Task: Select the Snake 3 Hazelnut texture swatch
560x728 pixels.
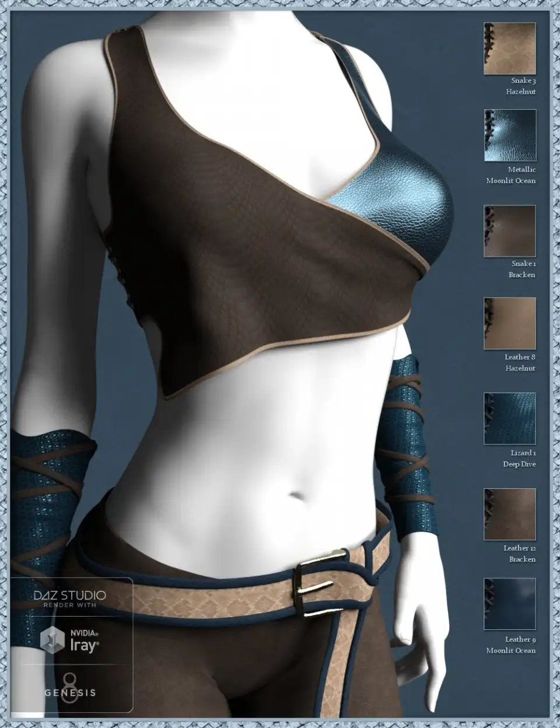Action: (510, 48)
